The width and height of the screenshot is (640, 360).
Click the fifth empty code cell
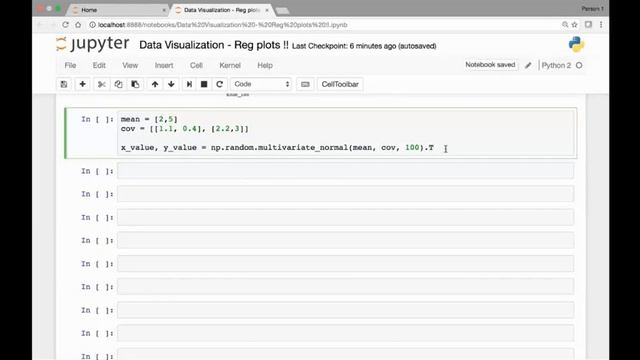(x=345, y=264)
